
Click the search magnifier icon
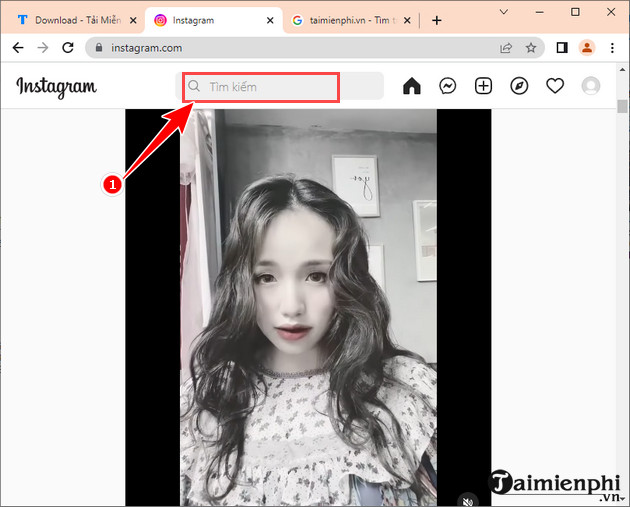click(194, 86)
